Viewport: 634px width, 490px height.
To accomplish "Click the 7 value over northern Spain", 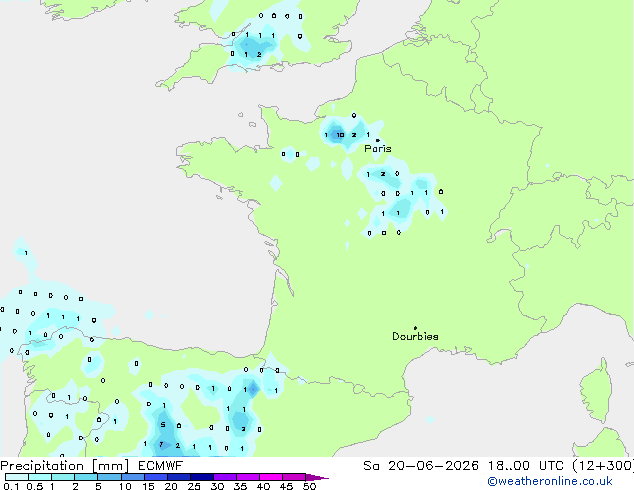I will click(x=161, y=445).
